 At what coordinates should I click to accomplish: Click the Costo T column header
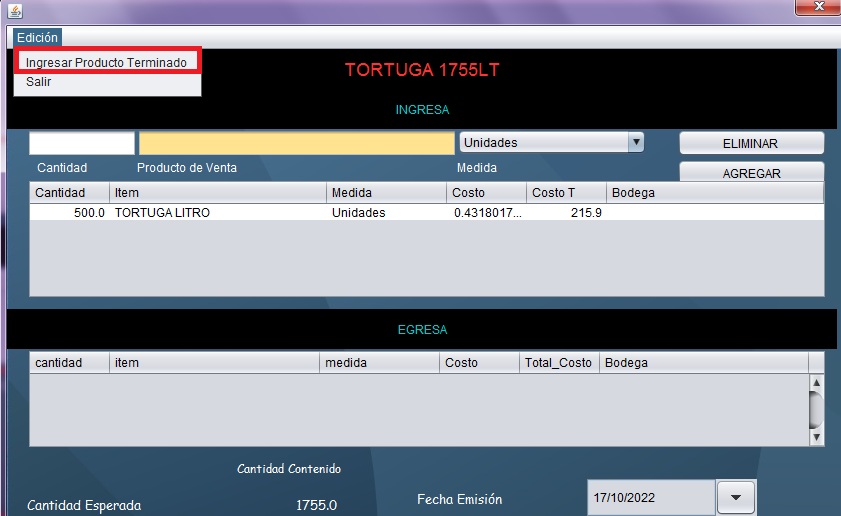565,192
